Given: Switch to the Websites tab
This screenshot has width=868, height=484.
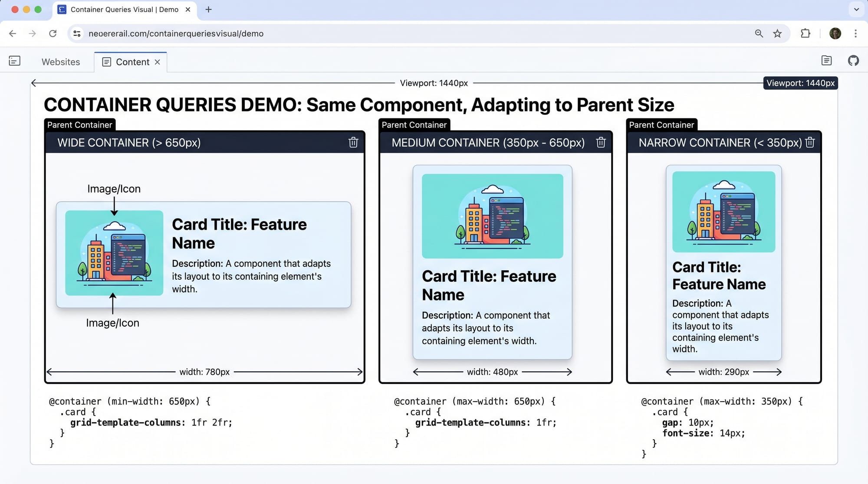Looking at the screenshot, I should tap(60, 62).
